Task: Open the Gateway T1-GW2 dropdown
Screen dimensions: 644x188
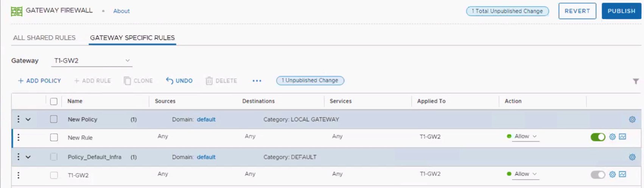Action: 92,61
